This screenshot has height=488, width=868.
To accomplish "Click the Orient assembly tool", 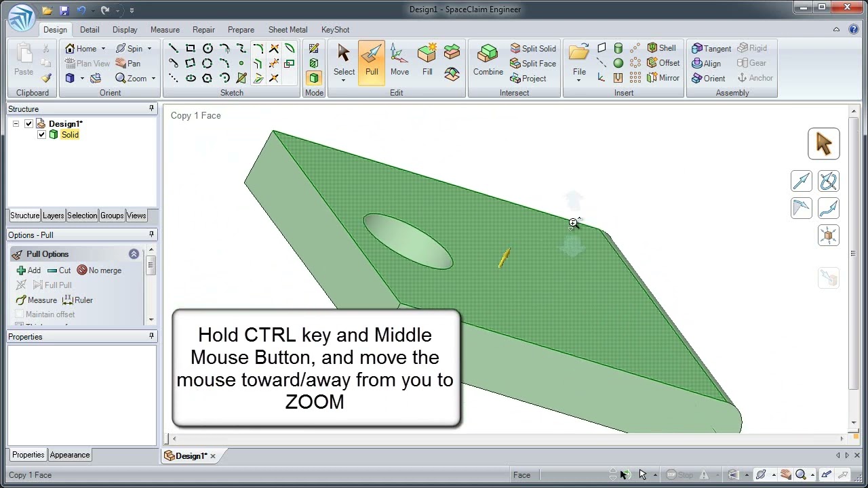I will 708,79.
